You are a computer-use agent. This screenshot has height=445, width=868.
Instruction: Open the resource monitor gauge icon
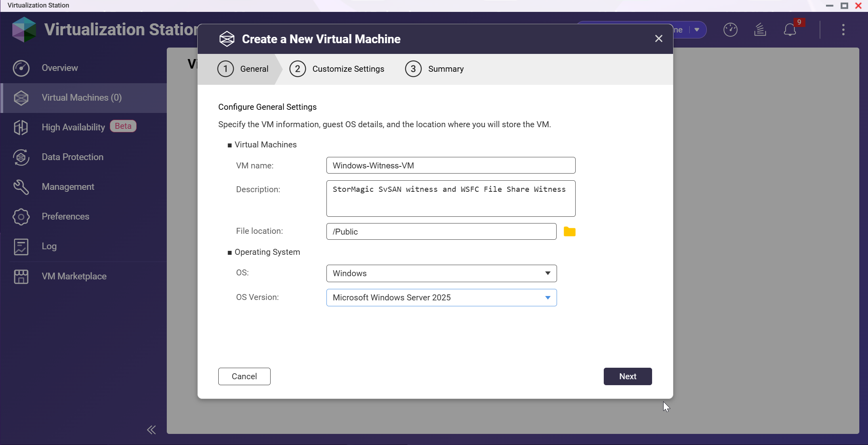pyautogui.click(x=730, y=30)
